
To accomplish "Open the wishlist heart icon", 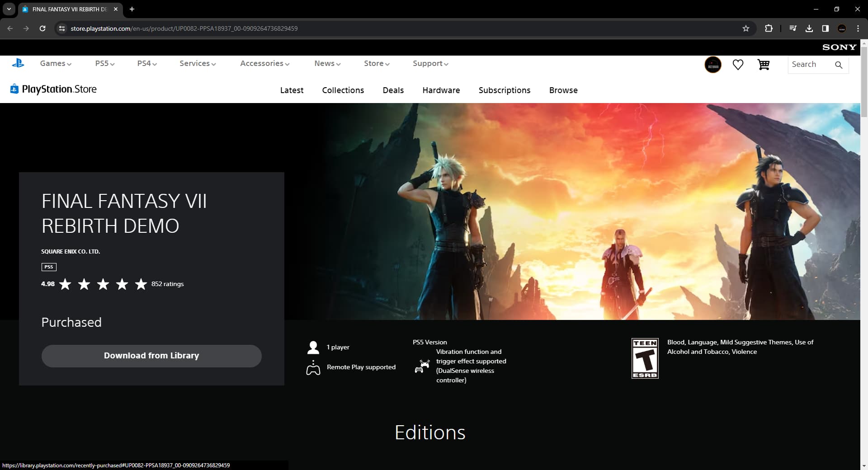I will click(x=738, y=65).
